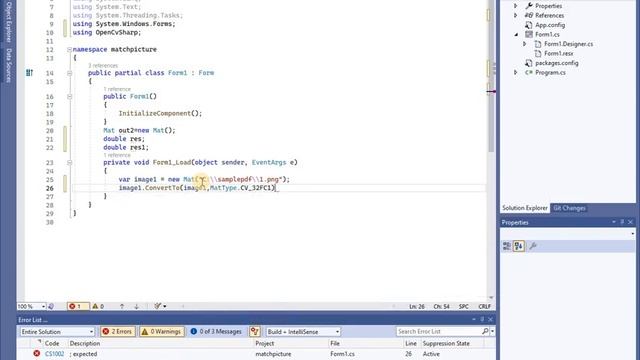
Task: Click the CRLF line ending indicator
Action: (x=484, y=306)
